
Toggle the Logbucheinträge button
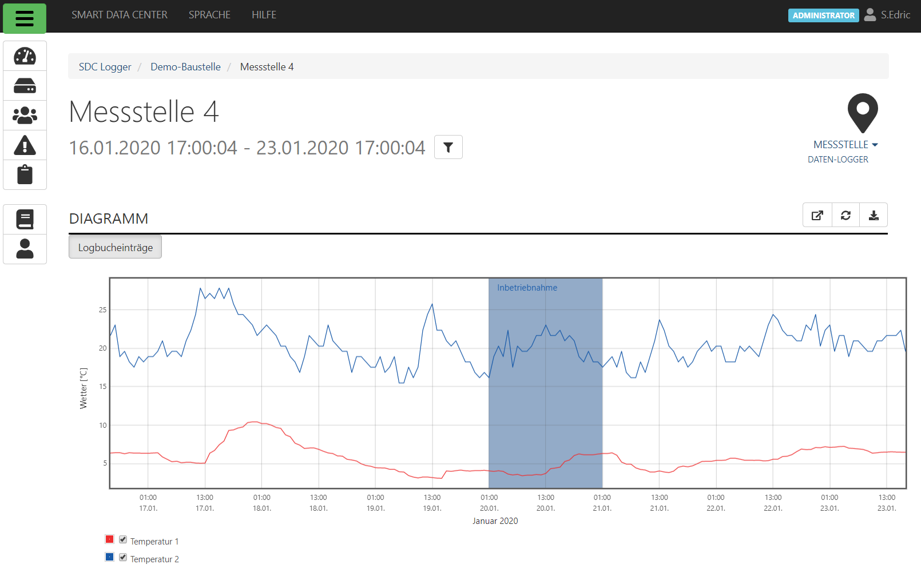click(115, 247)
